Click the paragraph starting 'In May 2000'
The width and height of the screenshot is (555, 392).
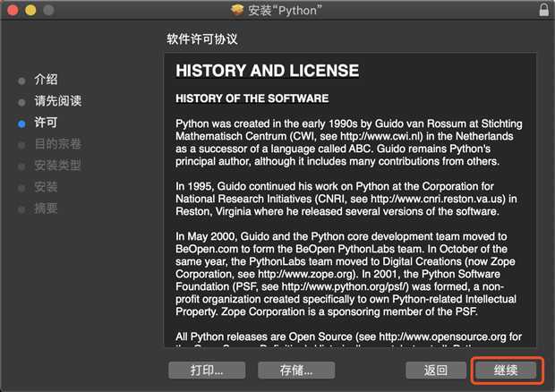point(346,274)
